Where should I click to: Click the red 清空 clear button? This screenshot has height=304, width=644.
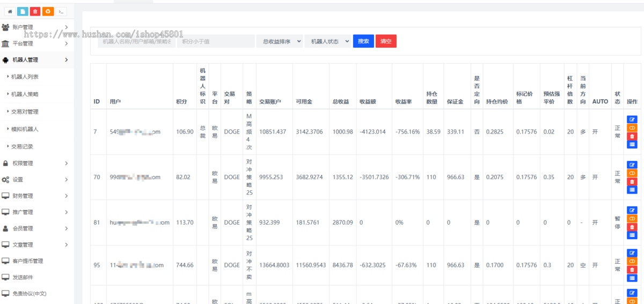[386, 41]
